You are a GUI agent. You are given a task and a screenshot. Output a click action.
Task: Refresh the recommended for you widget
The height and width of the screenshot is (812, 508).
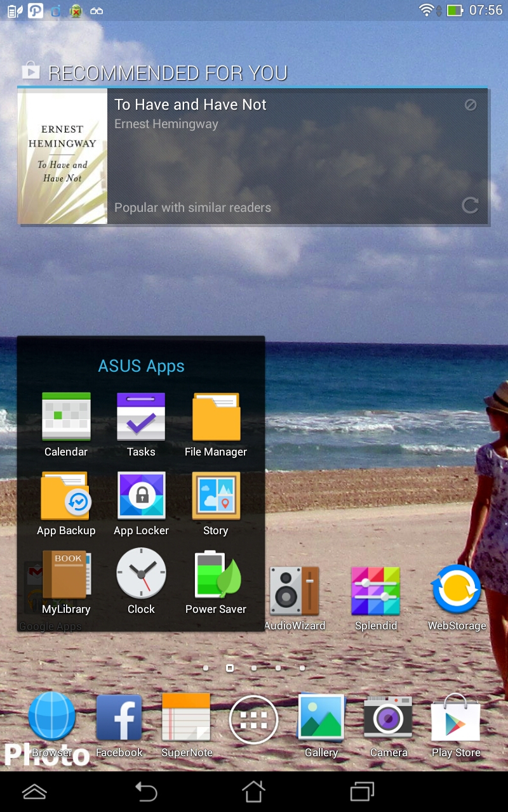coord(470,206)
